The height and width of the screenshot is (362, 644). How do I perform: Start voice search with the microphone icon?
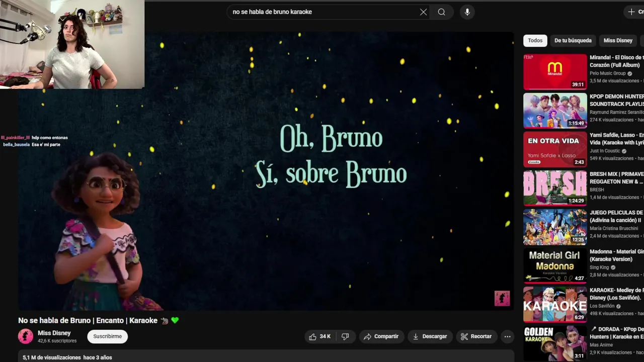[467, 12]
